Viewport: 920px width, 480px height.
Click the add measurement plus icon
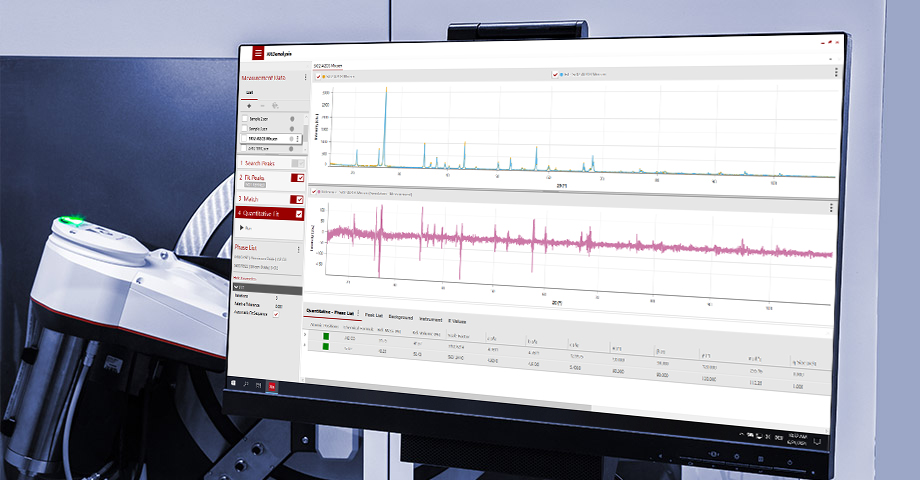pyautogui.click(x=249, y=105)
